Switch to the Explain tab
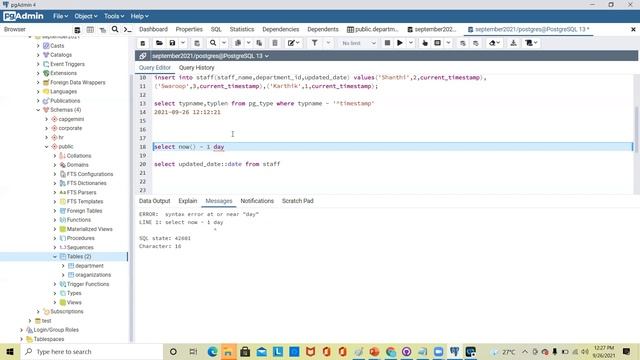This screenshot has width=640, height=360. point(188,201)
